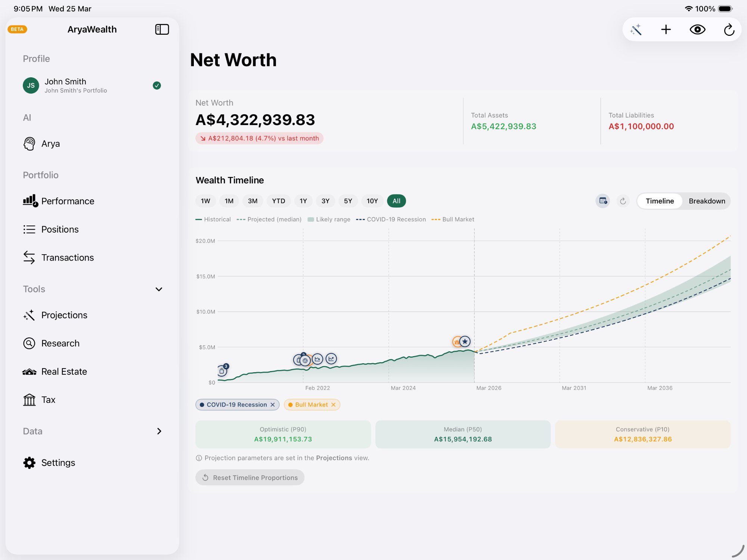Open the Arya AI assistant
The width and height of the screenshot is (747, 560).
click(x=50, y=143)
